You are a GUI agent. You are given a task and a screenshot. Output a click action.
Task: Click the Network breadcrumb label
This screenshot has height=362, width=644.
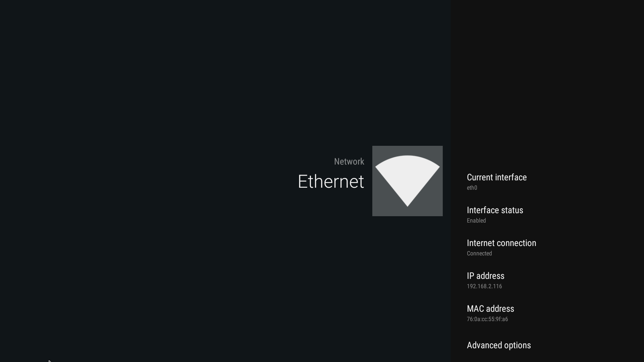click(x=349, y=162)
